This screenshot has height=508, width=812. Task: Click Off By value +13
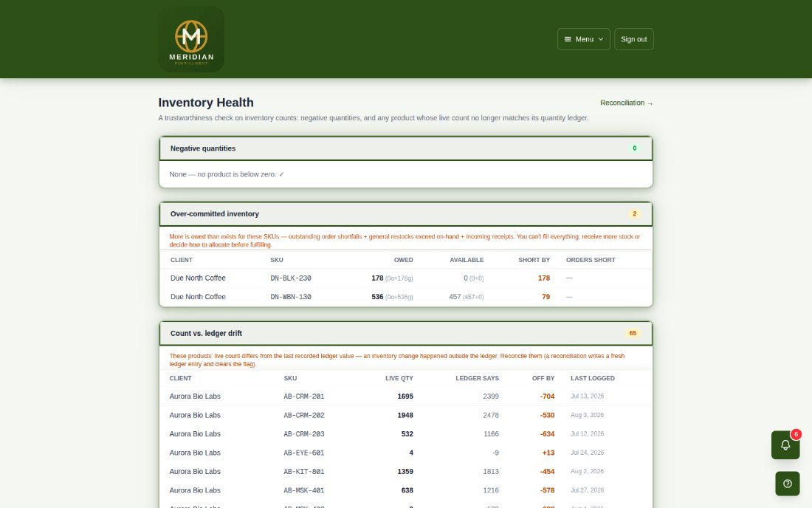pos(548,453)
